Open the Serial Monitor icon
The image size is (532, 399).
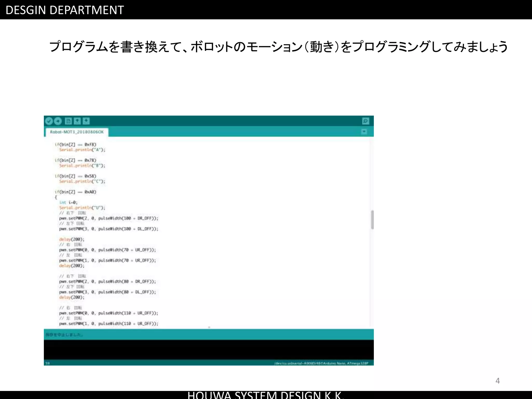365,121
